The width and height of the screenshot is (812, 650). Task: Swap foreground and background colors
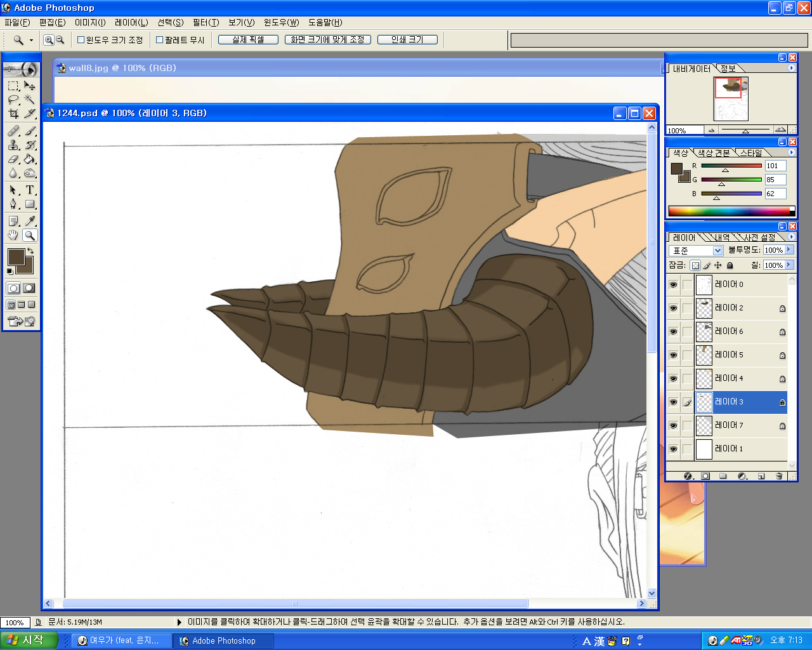tap(30, 251)
